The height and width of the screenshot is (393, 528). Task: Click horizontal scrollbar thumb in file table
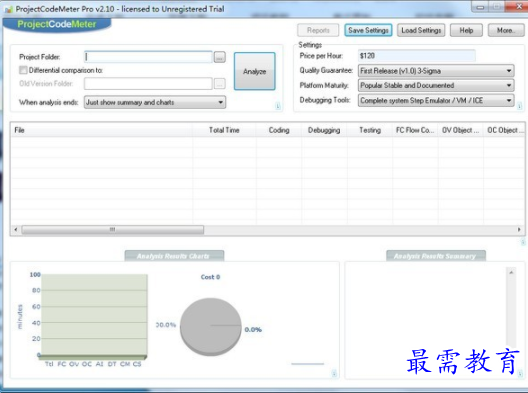pyautogui.click(x=112, y=230)
